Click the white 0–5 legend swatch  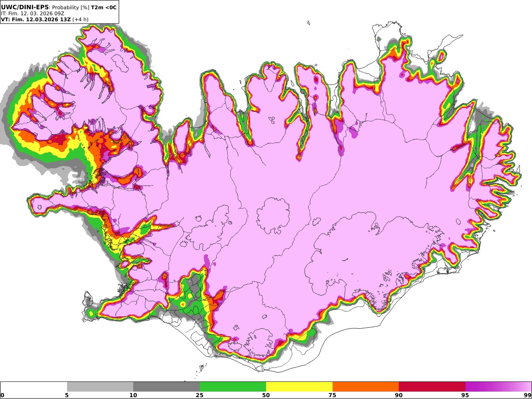[34, 387]
